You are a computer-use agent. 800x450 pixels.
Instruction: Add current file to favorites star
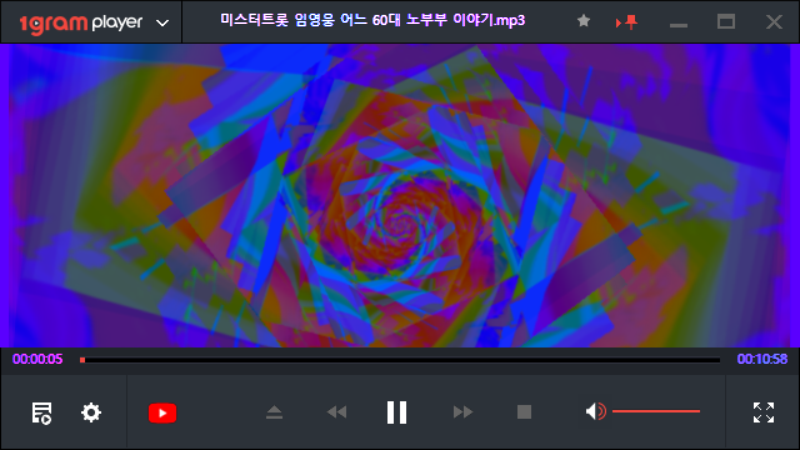[x=584, y=21]
